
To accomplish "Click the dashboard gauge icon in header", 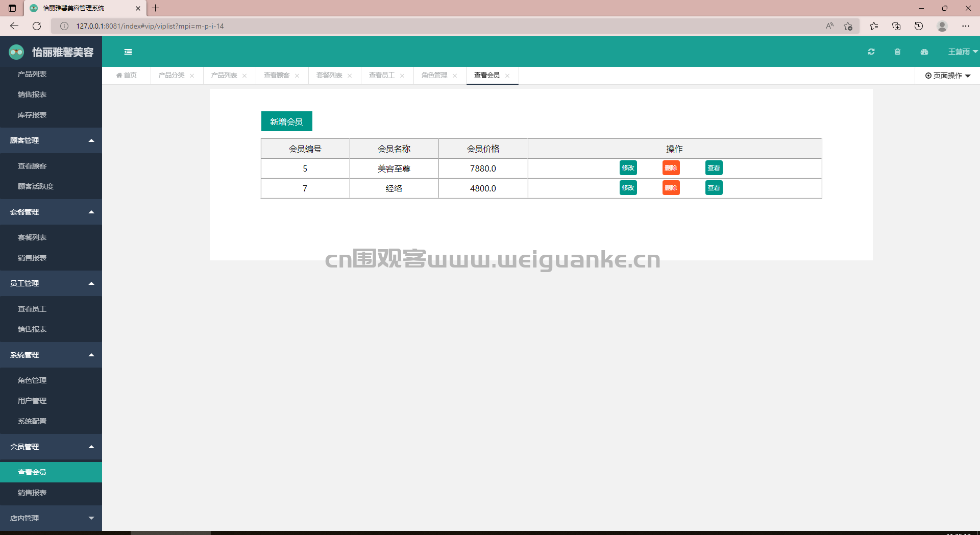I will coord(924,52).
